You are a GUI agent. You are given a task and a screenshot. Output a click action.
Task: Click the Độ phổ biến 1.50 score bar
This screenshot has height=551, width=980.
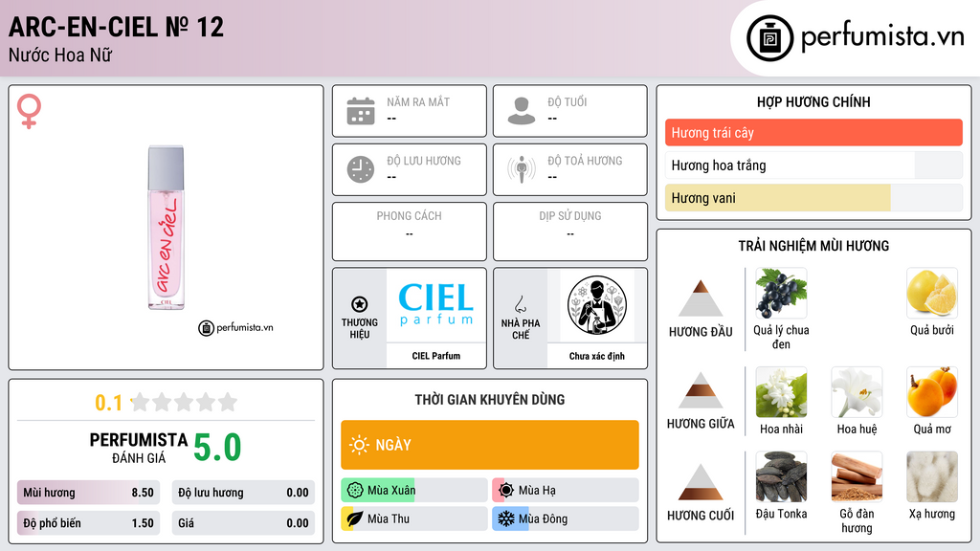(x=88, y=523)
